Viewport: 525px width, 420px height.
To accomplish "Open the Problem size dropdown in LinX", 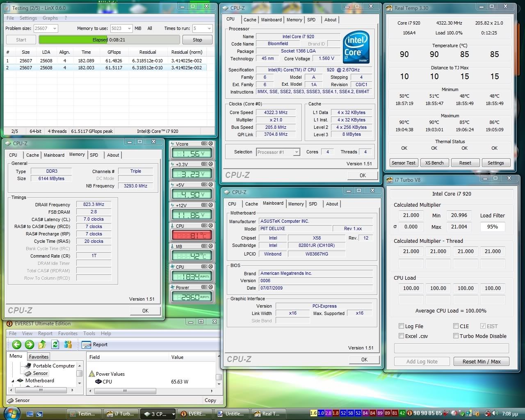I will [x=54, y=28].
